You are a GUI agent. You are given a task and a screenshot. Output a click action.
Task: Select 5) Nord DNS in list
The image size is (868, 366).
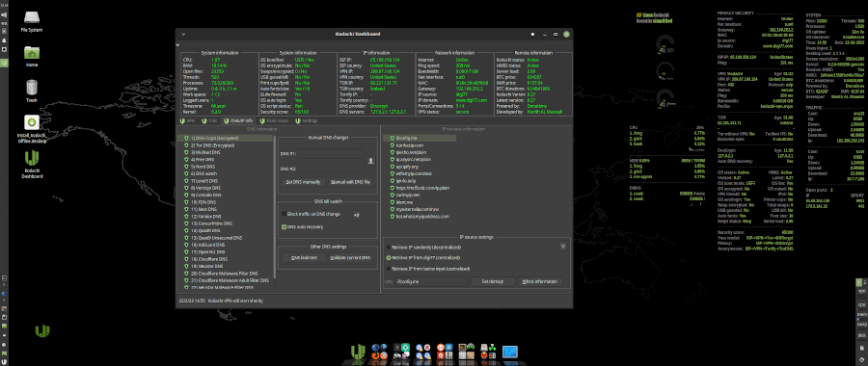click(204, 167)
